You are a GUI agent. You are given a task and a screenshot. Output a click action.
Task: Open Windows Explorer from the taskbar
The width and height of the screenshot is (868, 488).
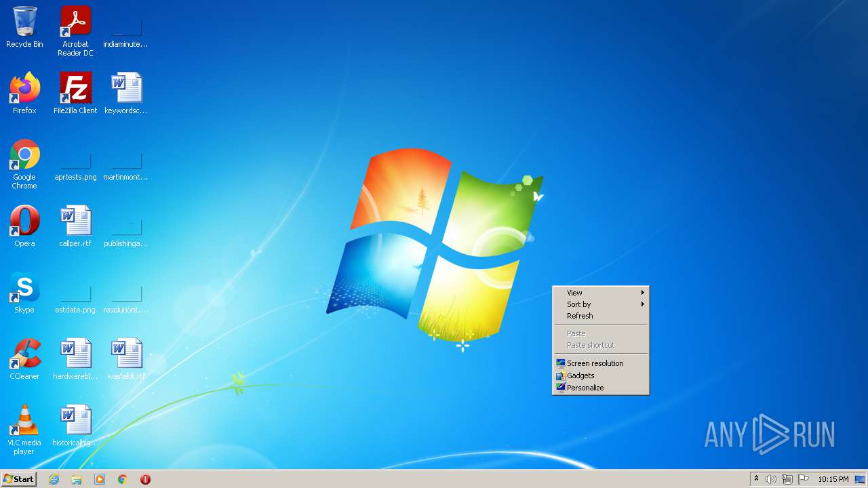click(x=77, y=479)
